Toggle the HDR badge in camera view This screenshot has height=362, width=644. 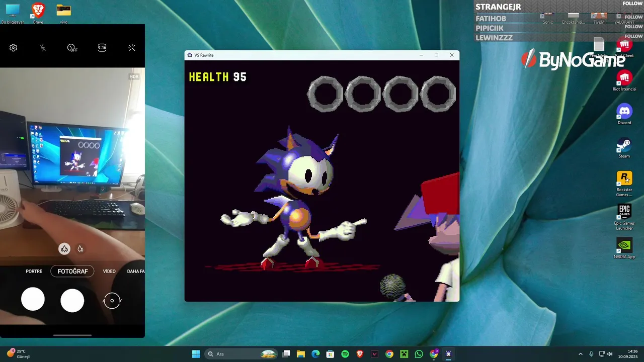point(134,76)
